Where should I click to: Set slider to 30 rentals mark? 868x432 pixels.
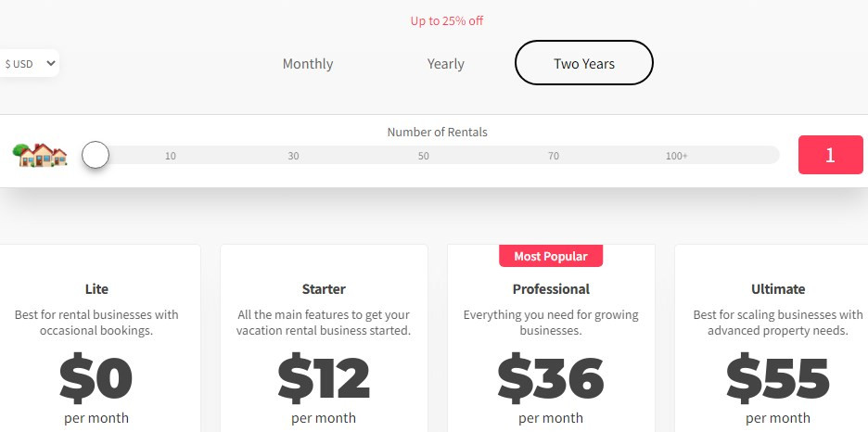294,156
